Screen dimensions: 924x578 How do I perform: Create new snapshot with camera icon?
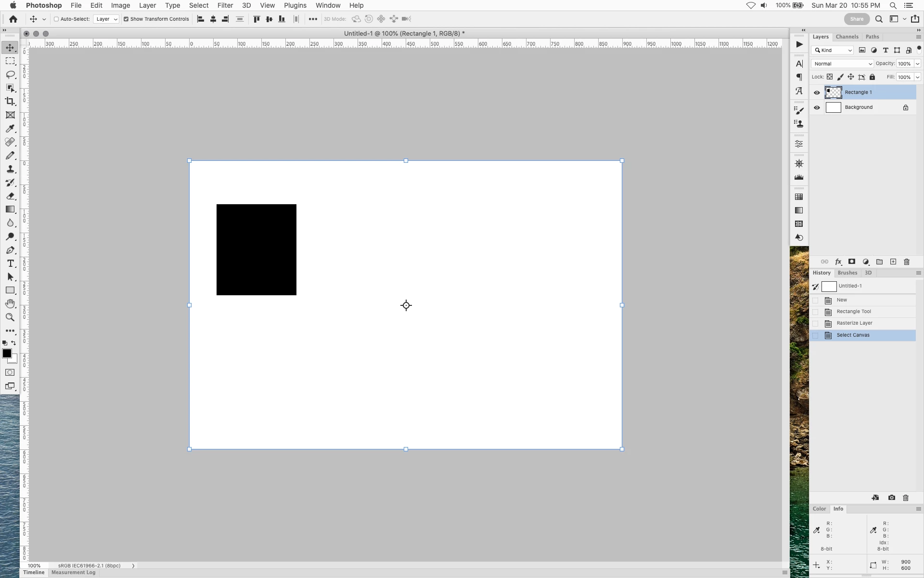point(891,498)
